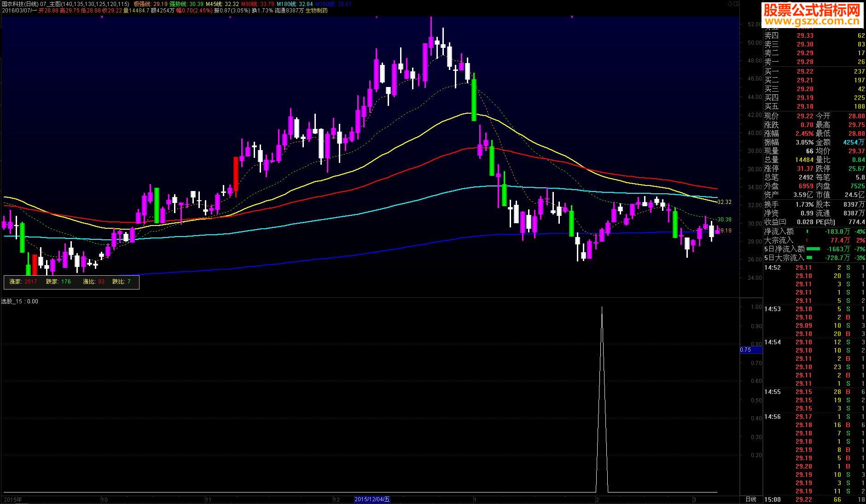The width and height of the screenshot is (866, 504).
Task: Click the 金额 turnover value 4254万
Action: (x=854, y=142)
